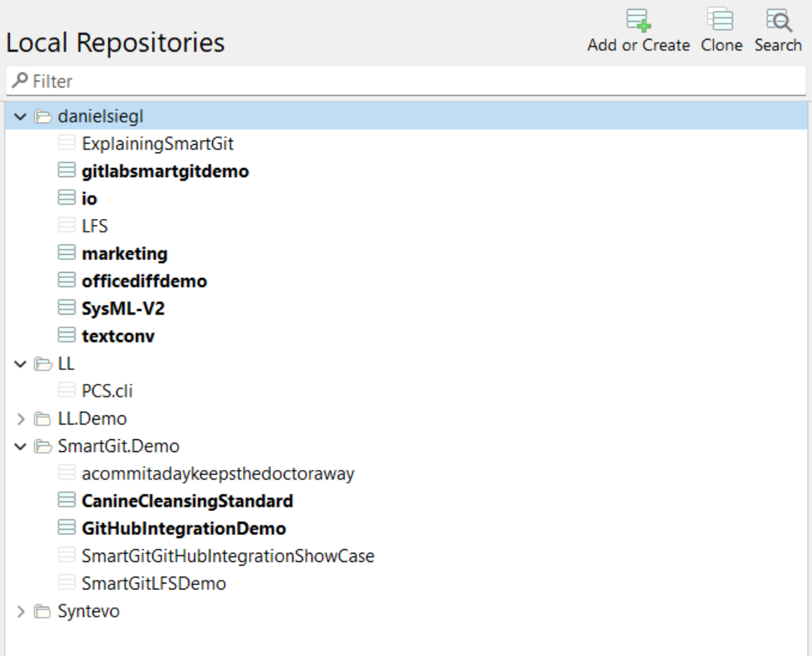Click the Add or Create label

tap(639, 45)
